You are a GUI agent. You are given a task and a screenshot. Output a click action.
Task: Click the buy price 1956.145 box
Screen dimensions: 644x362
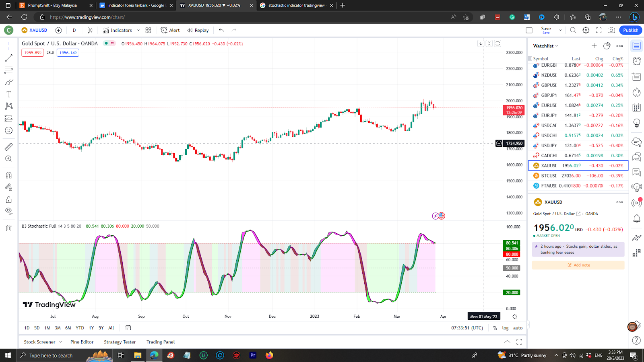[x=68, y=53]
